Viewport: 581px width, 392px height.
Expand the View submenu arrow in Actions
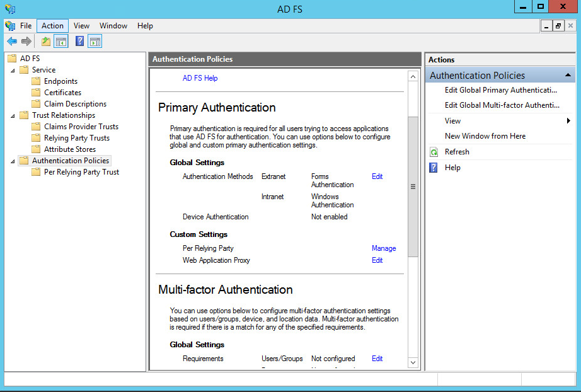[x=568, y=121]
